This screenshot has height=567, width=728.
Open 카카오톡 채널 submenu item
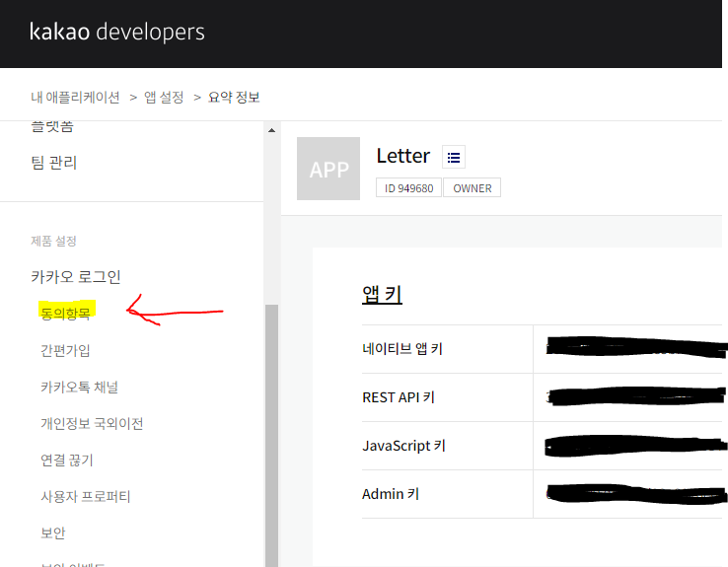[79, 387]
